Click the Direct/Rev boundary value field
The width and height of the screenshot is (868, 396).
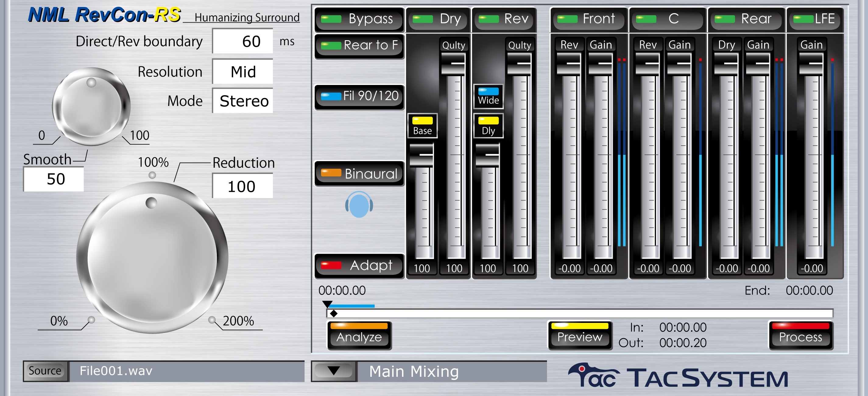tap(242, 41)
